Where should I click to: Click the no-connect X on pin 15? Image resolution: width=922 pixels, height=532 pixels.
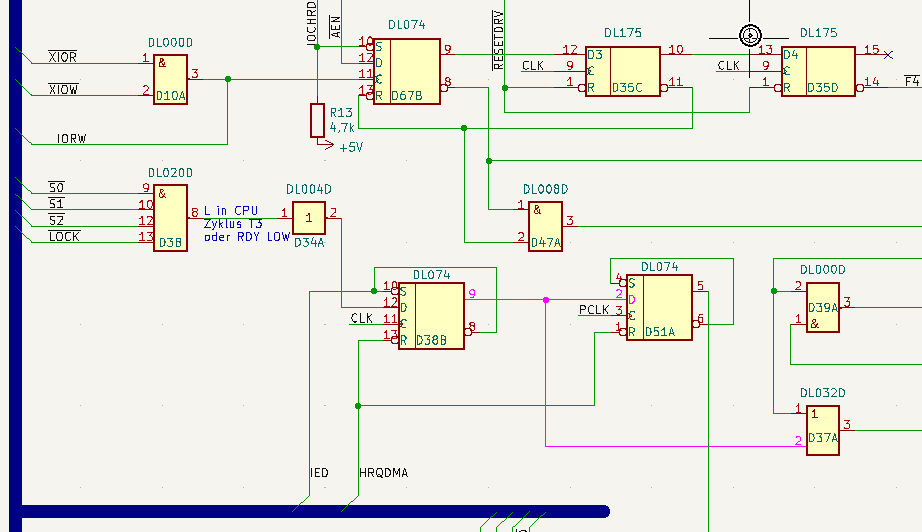(x=888, y=55)
